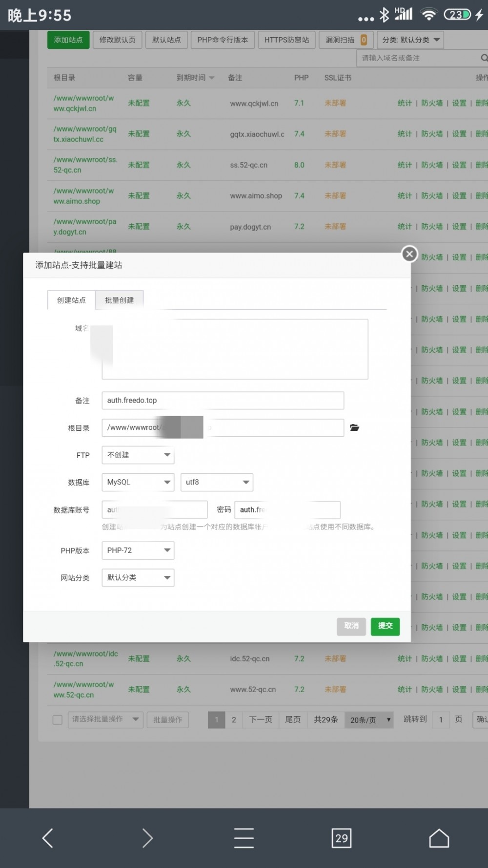The image size is (488, 868).
Task: Open the 网站分类 dropdown showing 默认分类
Action: [x=138, y=578]
